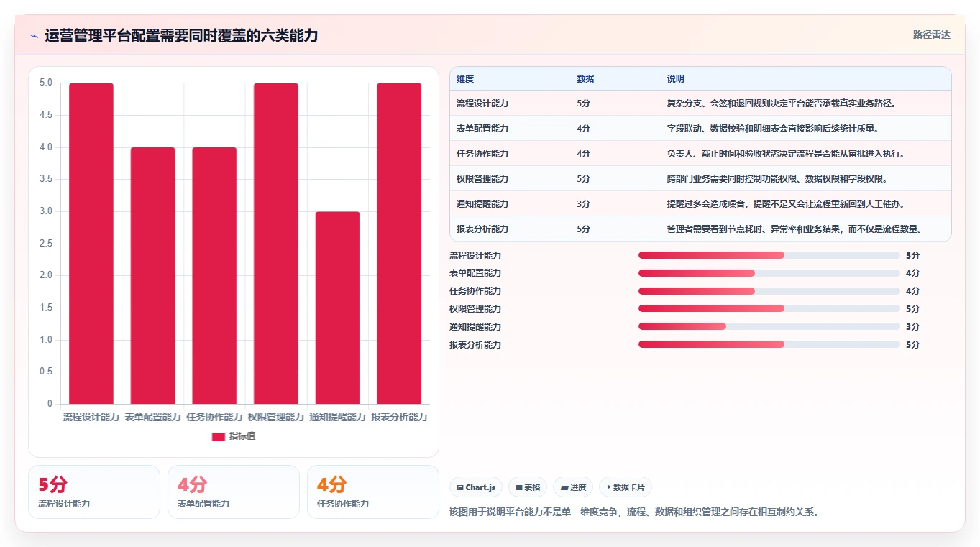The image size is (980, 547).
Task: Open the 5分 流程设计能力 data card
Action: click(x=94, y=492)
